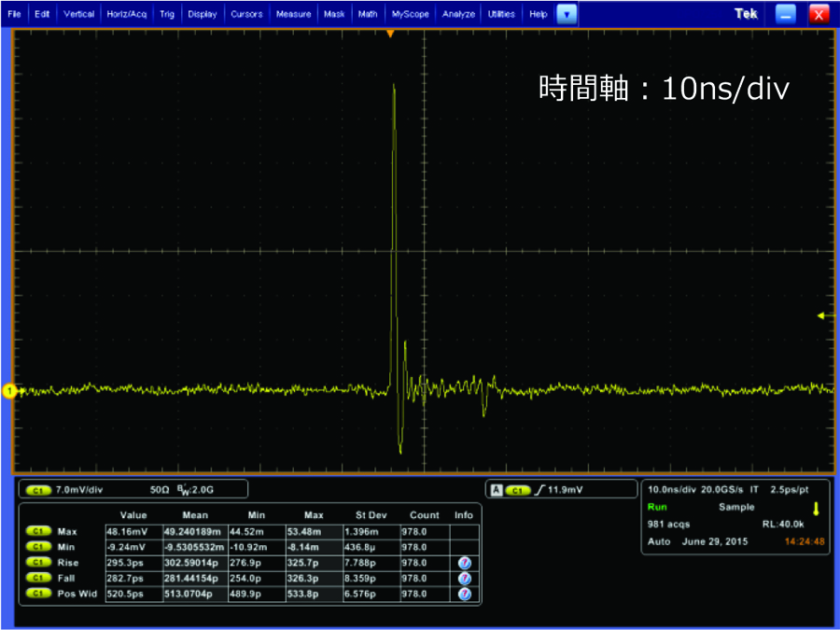Open the Vertical menu
Viewport: 840px width, 630px height.
coord(78,14)
